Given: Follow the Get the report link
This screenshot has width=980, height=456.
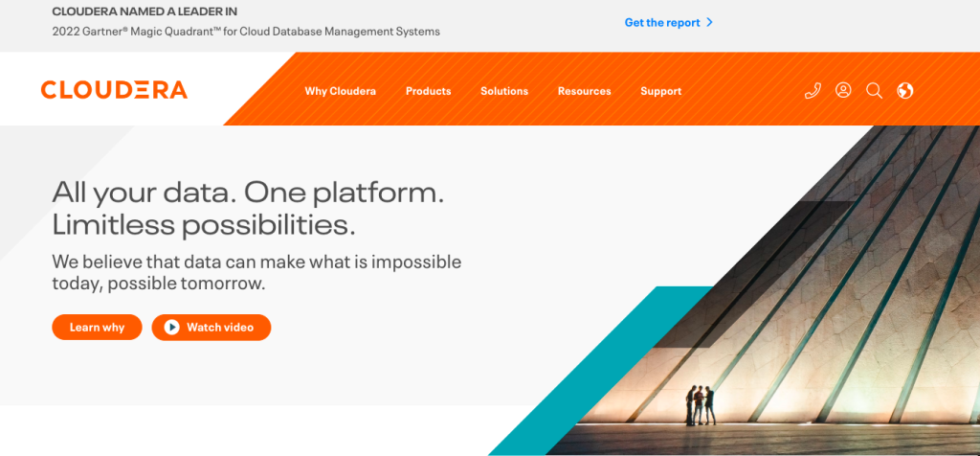Looking at the screenshot, I should pos(662,23).
